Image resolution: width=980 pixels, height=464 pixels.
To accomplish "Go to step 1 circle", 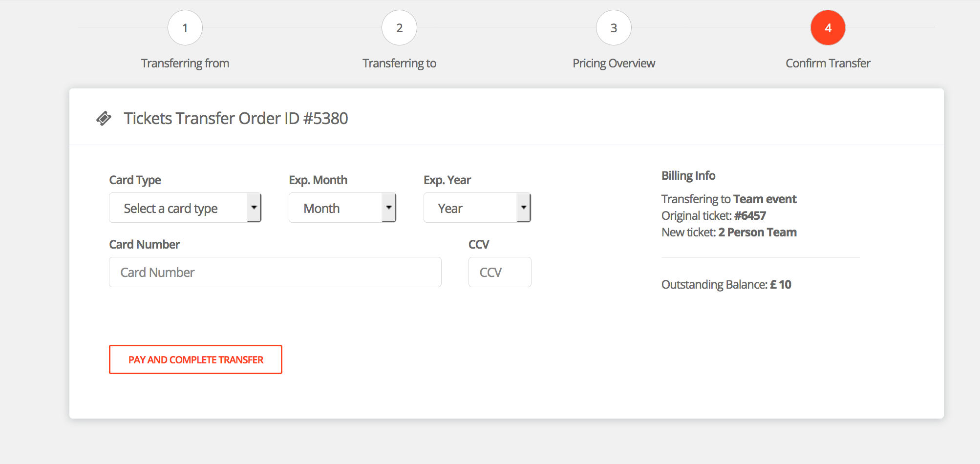I will point(185,28).
